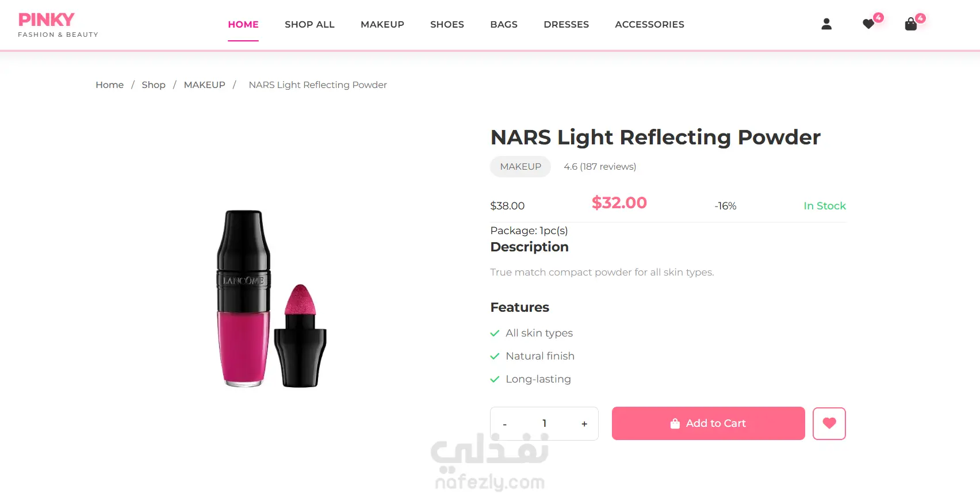Follow the Shop breadcrumb link
The width and height of the screenshot is (980, 493).
tap(154, 85)
